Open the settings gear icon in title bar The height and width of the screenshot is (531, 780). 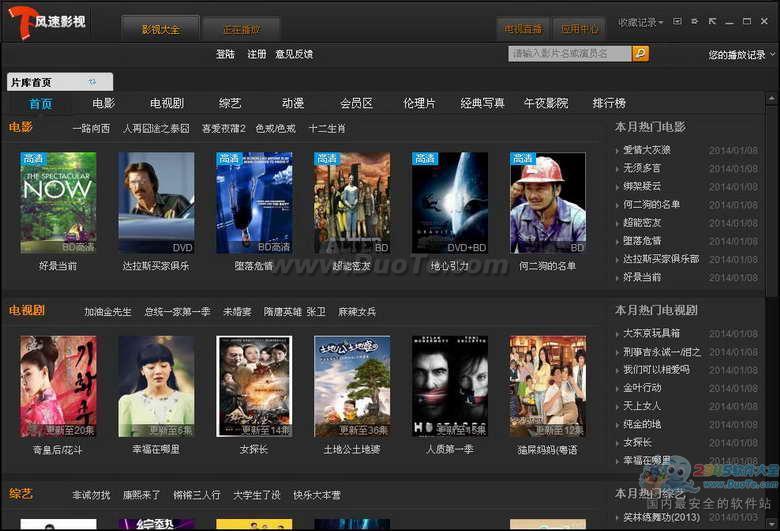click(695, 21)
